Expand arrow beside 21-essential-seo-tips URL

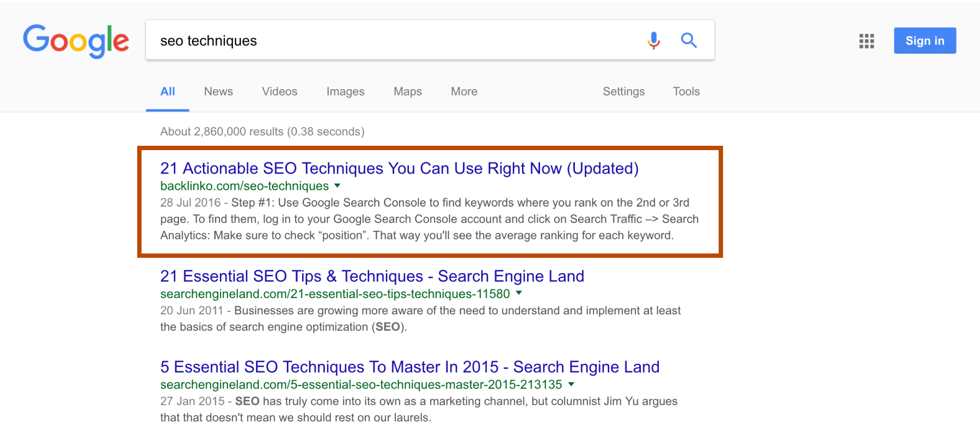point(519,293)
